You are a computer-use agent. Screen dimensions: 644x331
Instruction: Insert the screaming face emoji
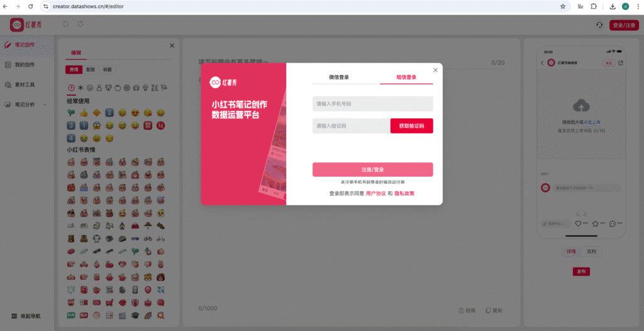(96, 125)
